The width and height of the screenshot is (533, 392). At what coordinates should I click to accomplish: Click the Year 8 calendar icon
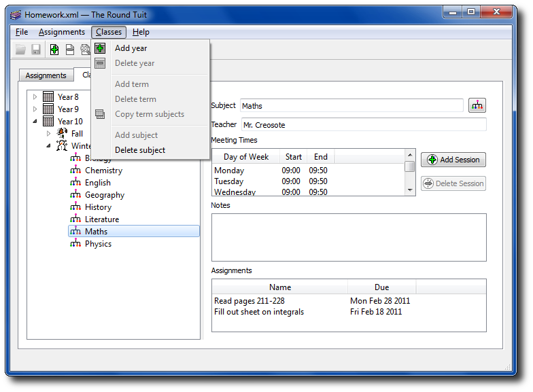48,97
